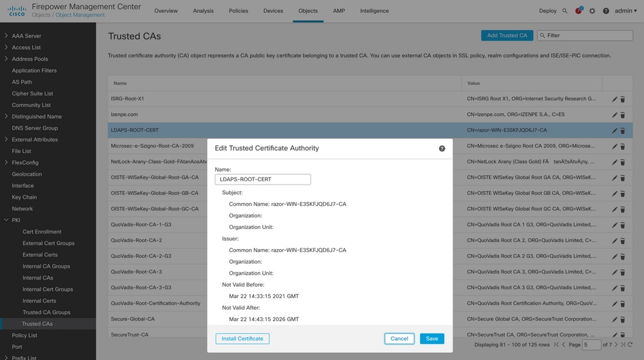Open the settings gear icon

(592, 11)
